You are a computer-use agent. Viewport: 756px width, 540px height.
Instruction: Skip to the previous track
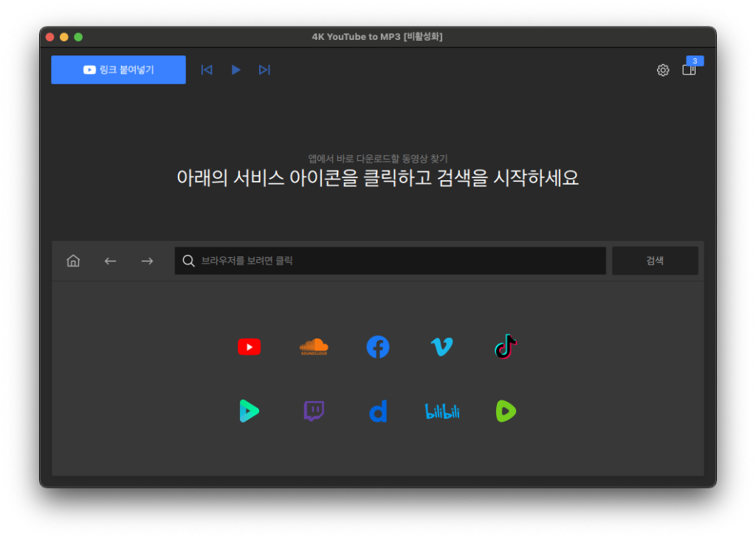tap(207, 69)
